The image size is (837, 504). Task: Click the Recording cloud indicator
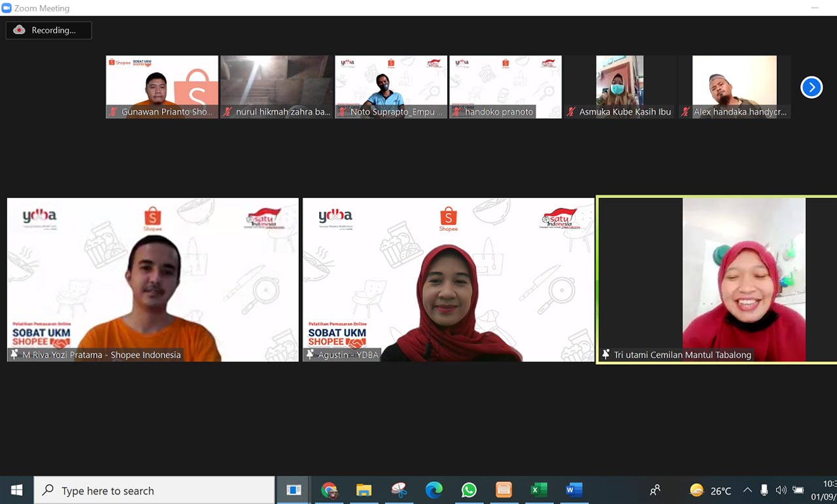49,30
